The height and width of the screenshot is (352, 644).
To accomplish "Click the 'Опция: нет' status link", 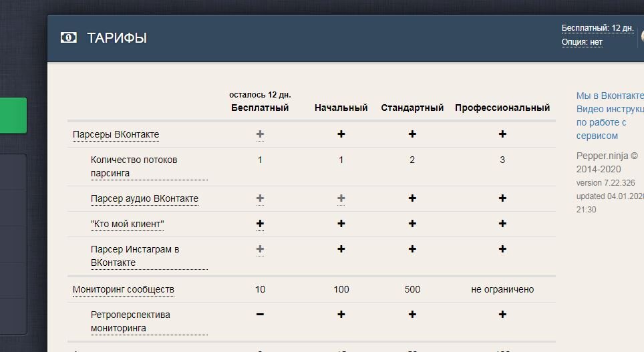I will (x=582, y=42).
